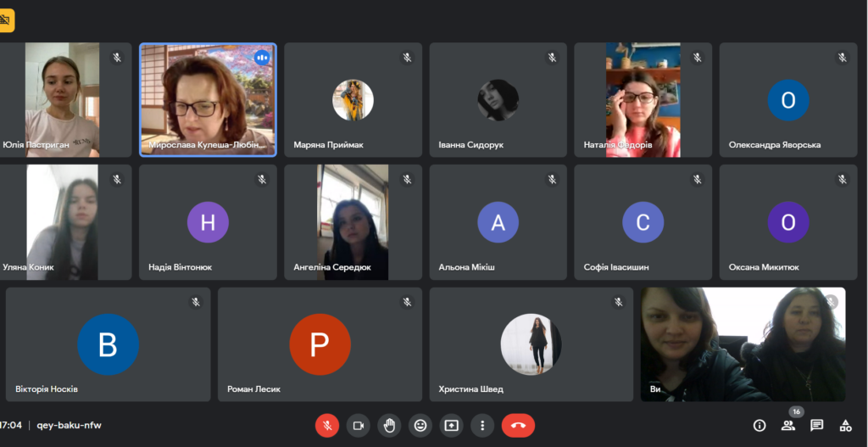Open the three-dot more options menu

(482, 426)
